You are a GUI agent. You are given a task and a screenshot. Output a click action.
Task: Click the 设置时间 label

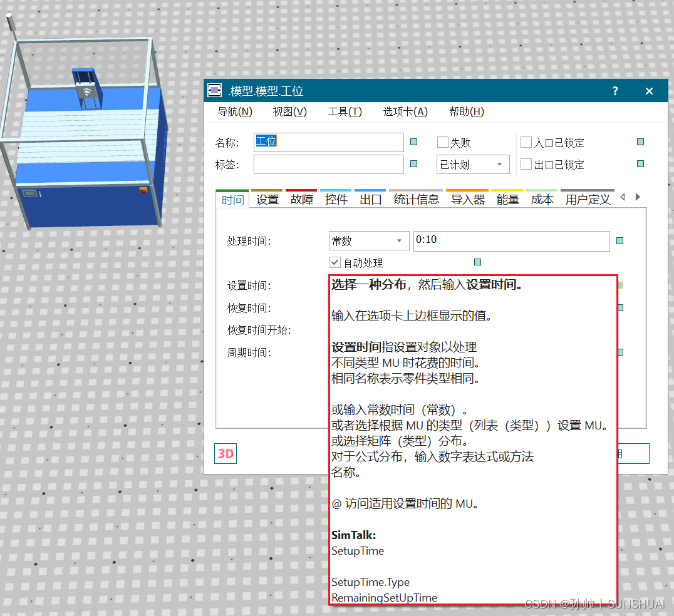tap(249, 285)
